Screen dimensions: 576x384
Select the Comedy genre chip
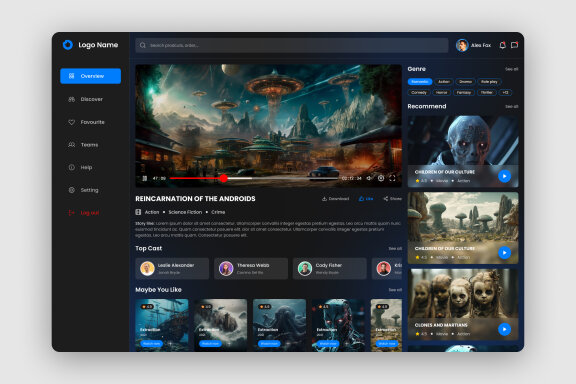[419, 93]
